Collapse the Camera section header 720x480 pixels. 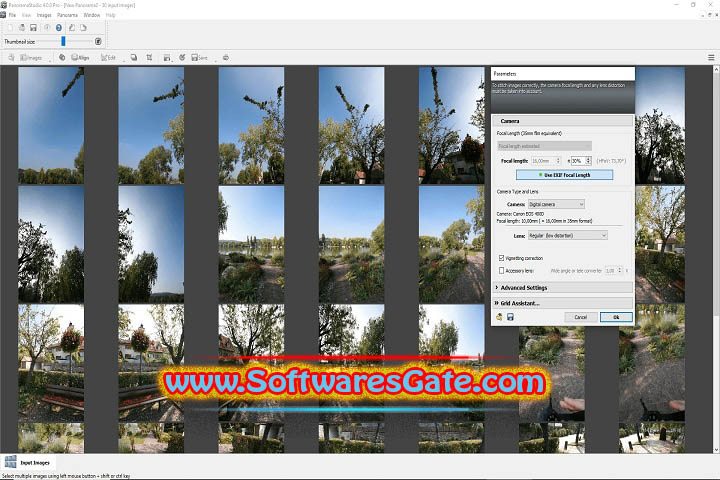point(562,121)
